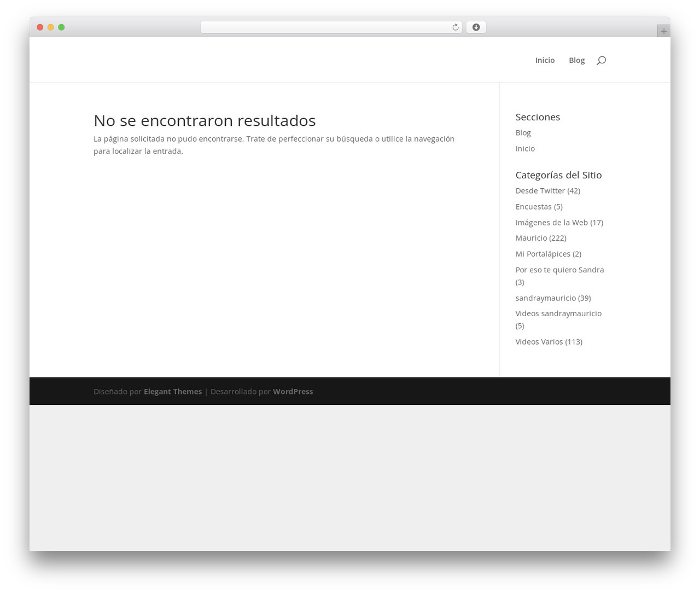Visit the WordPress footer link

tap(293, 391)
